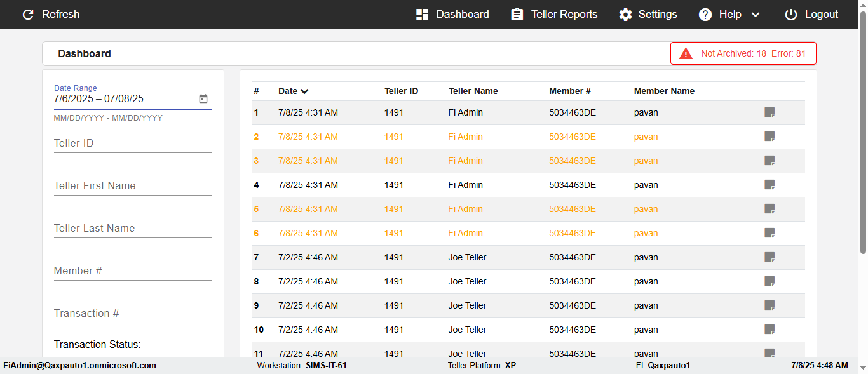Click the Refresh circular arrow icon

click(x=28, y=15)
